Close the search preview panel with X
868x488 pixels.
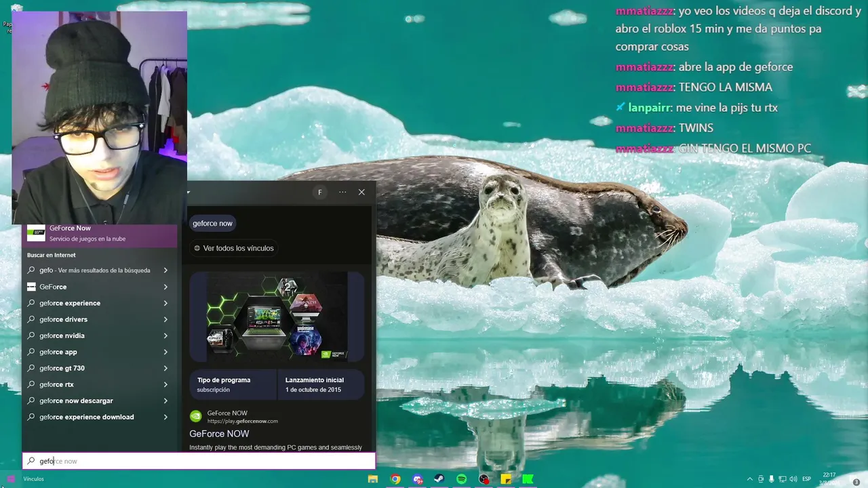point(361,192)
